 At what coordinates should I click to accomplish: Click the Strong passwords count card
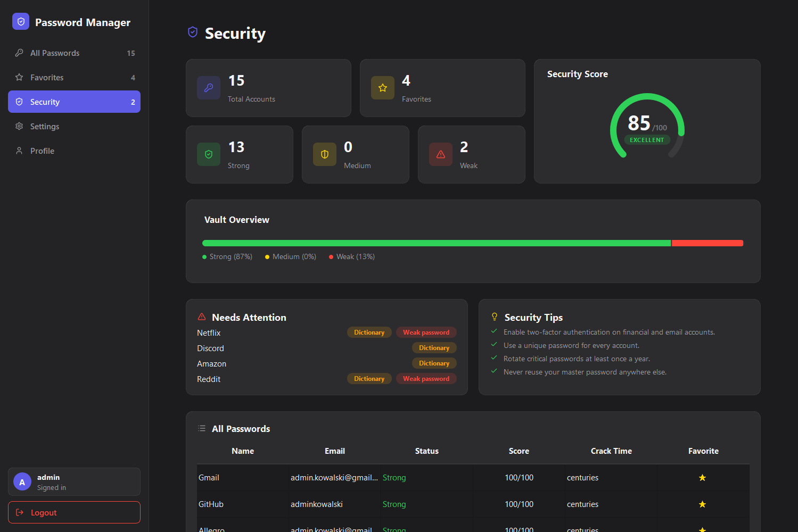pyautogui.click(x=240, y=154)
